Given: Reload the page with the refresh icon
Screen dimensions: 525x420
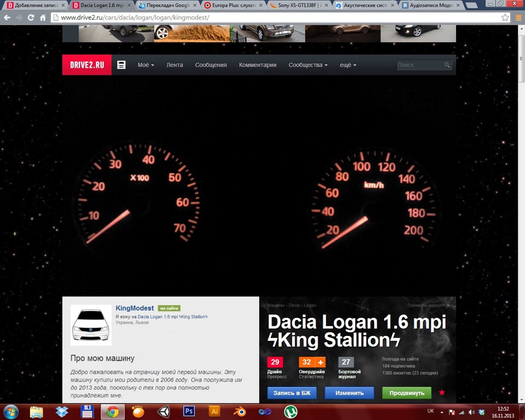Looking at the screenshot, I should tap(31, 17).
